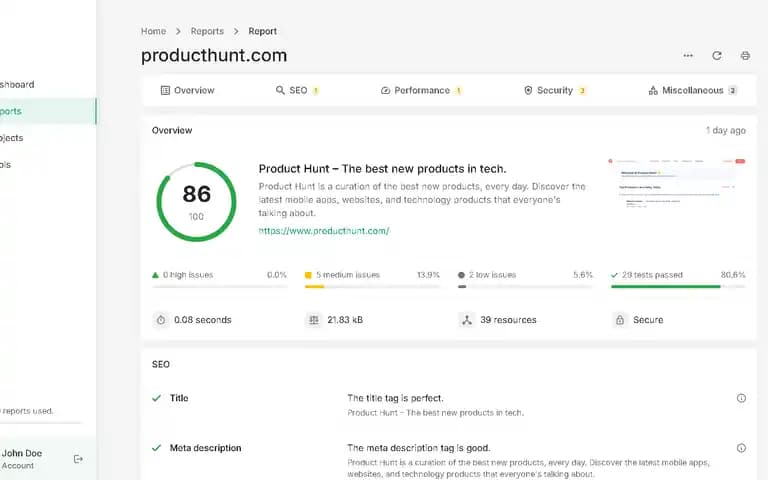Viewport: 768px width, 480px height.
Task: Open the Security tab
Action: tap(555, 90)
